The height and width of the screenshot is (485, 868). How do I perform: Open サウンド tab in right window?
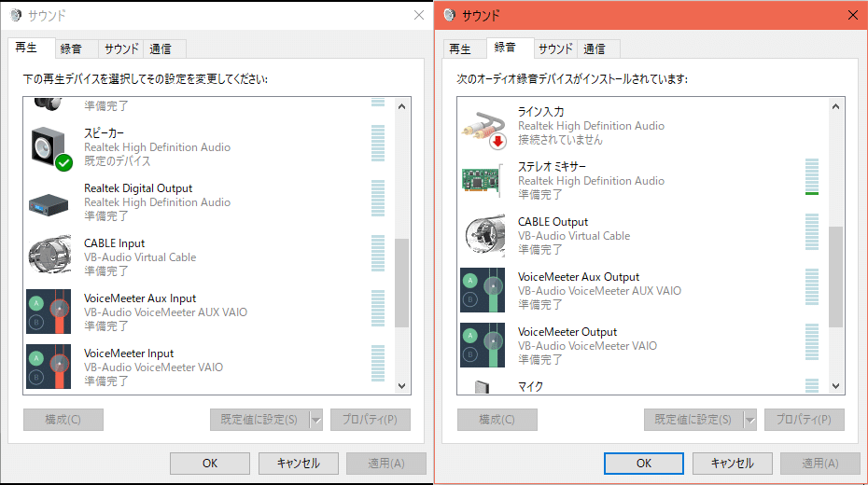click(555, 48)
